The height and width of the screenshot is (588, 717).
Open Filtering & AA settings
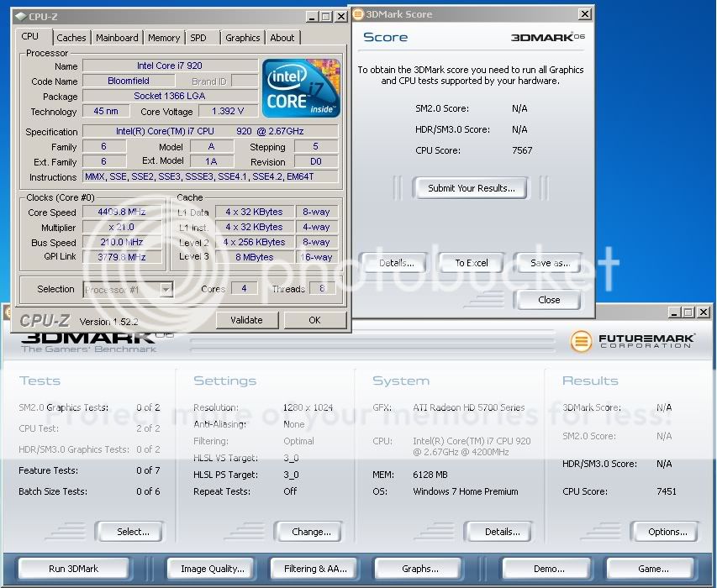[x=315, y=569]
